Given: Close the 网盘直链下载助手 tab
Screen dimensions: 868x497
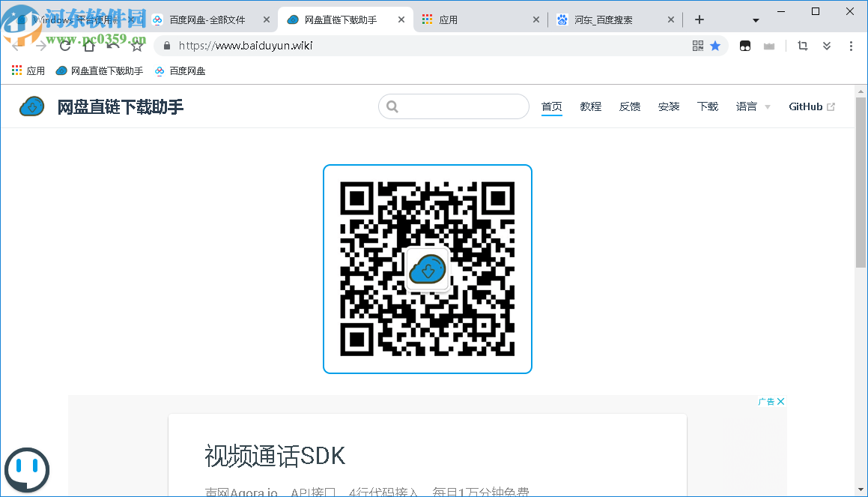Looking at the screenshot, I should [401, 19].
